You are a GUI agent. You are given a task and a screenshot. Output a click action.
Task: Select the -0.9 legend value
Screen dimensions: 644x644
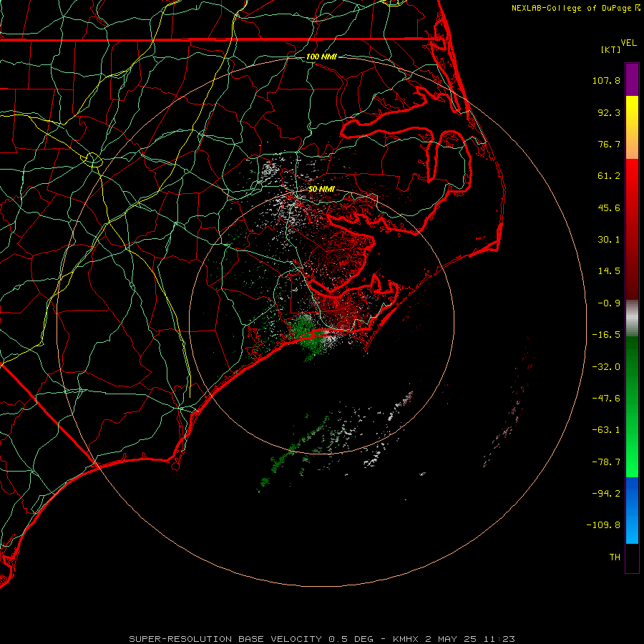click(x=609, y=303)
